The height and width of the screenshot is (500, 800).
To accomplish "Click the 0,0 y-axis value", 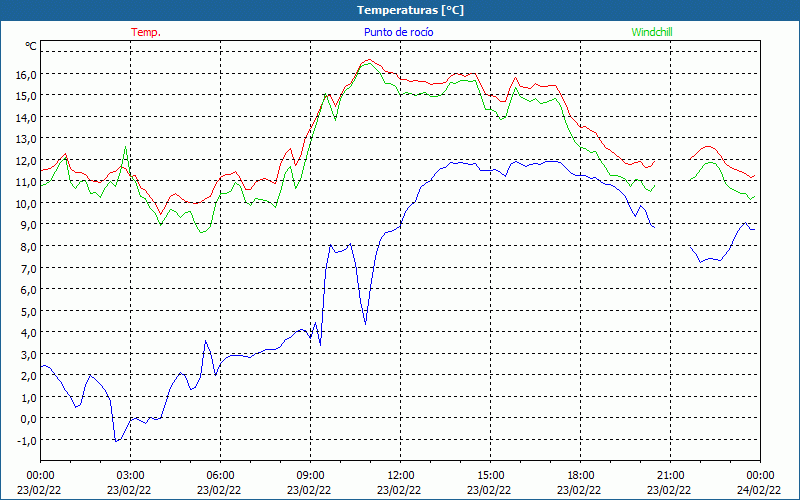I will pos(29,418).
